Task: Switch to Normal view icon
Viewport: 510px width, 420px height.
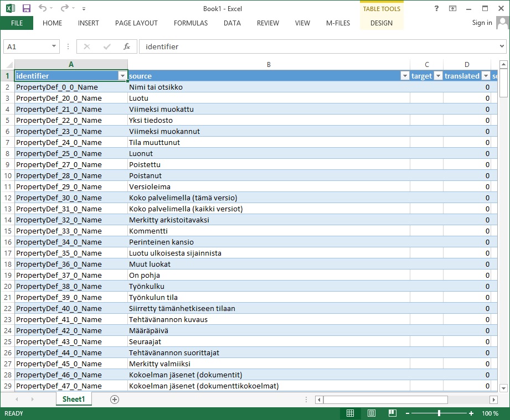Action: click(351, 413)
